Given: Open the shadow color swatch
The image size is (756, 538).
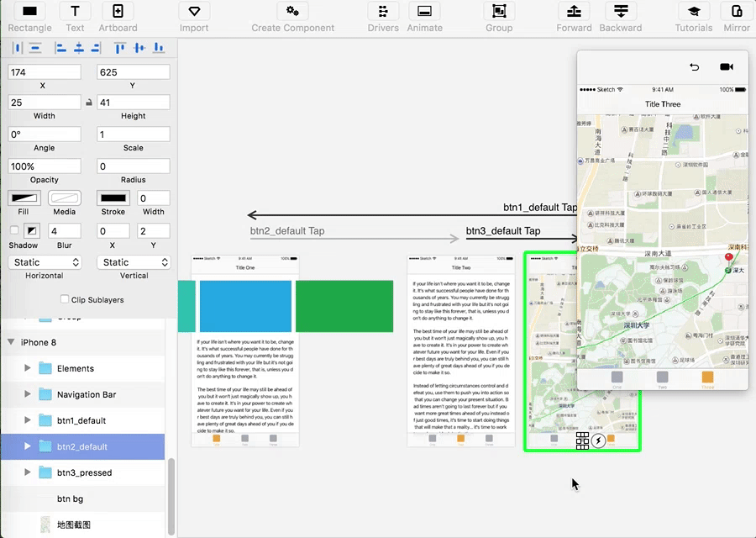Looking at the screenshot, I should (32, 230).
